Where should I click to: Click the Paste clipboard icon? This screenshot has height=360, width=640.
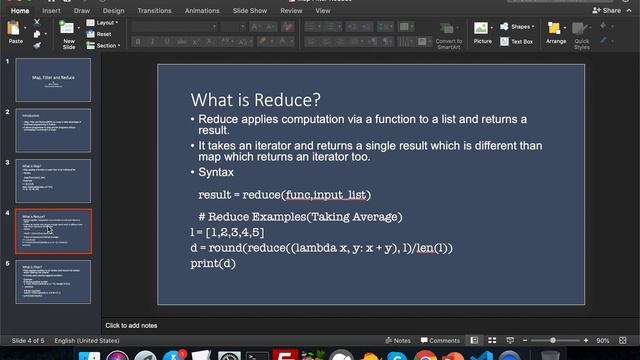pos(14,29)
